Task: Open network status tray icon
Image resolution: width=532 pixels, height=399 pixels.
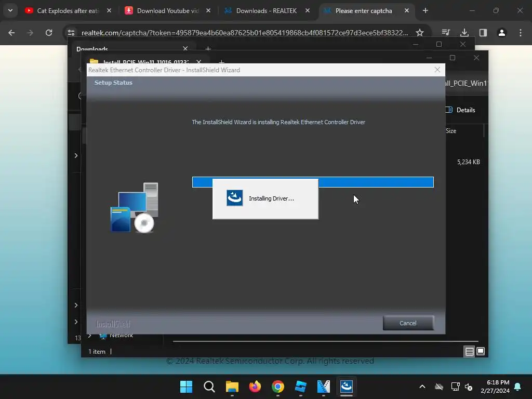Action: pyautogui.click(x=455, y=387)
